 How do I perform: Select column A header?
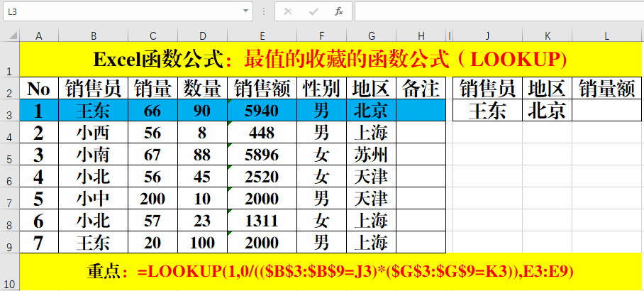[x=39, y=36]
